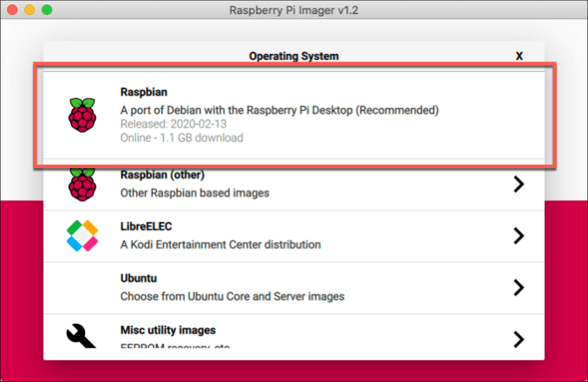Click the Raspbian raspberry logo icon
The width and height of the screenshot is (588, 382).
coord(82,115)
